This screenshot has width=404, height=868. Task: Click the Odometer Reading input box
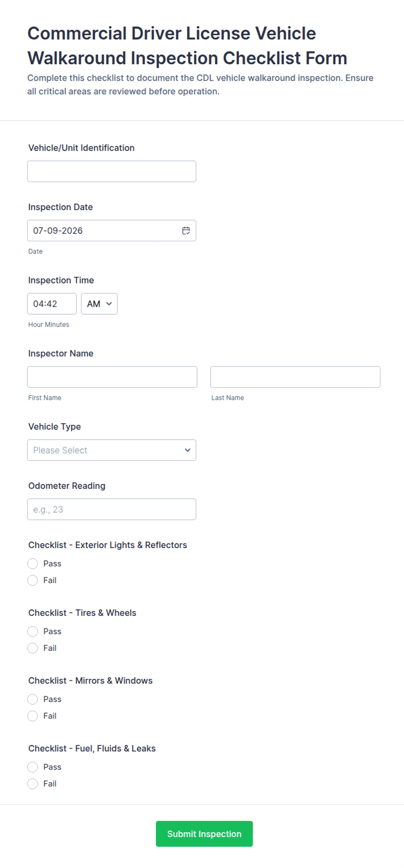click(x=112, y=509)
